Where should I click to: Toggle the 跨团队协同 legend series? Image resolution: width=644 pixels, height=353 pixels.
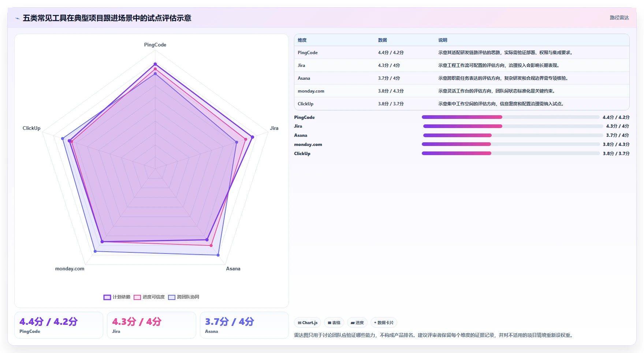pyautogui.click(x=183, y=297)
